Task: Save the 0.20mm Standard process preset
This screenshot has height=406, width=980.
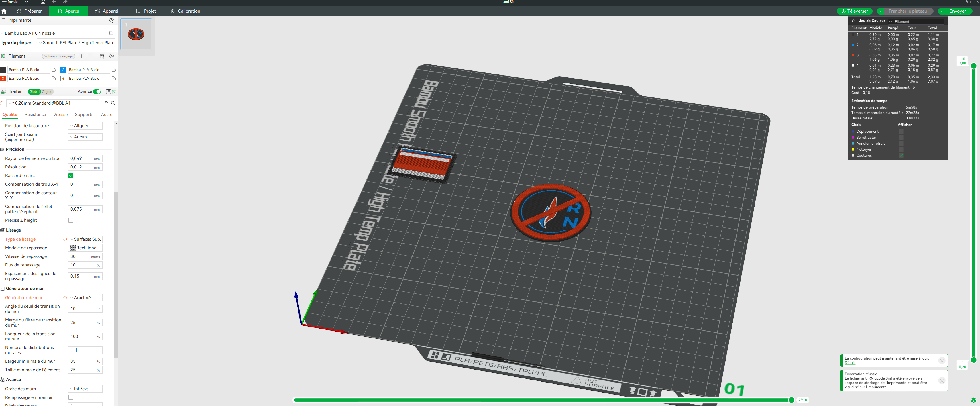Action: [106, 103]
